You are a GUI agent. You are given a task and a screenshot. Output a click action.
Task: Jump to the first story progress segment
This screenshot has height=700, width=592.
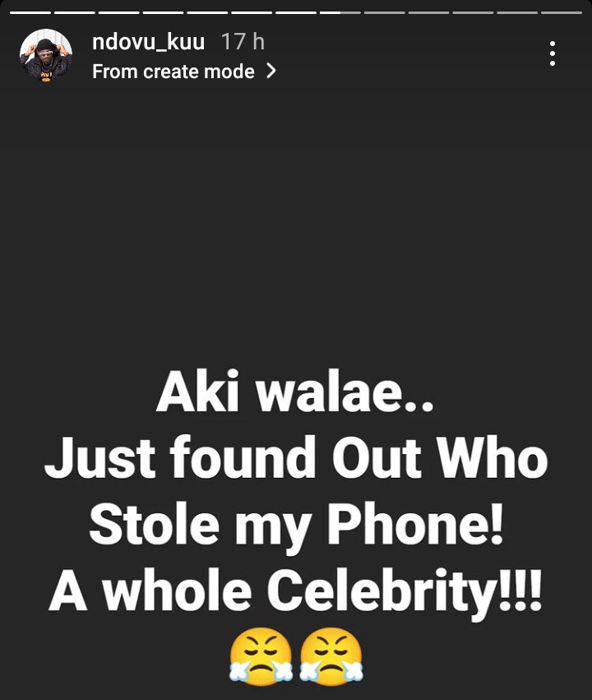(x=30, y=12)
